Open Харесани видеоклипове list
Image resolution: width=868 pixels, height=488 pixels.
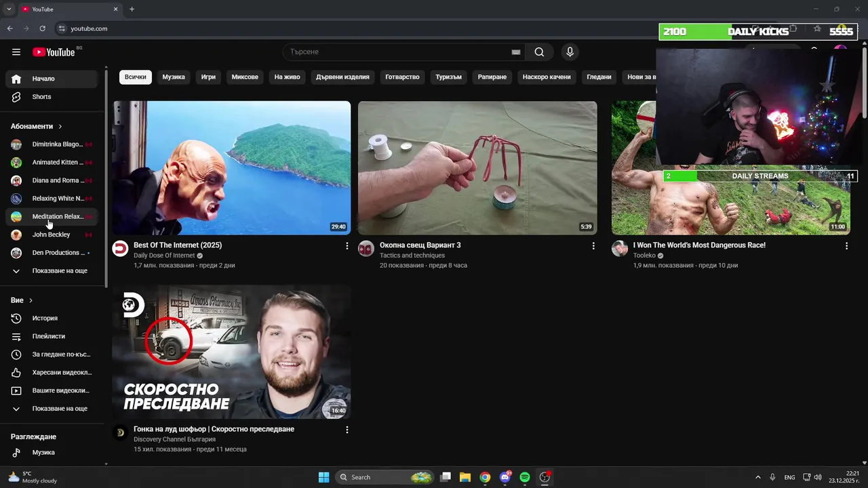coord(52,372)
